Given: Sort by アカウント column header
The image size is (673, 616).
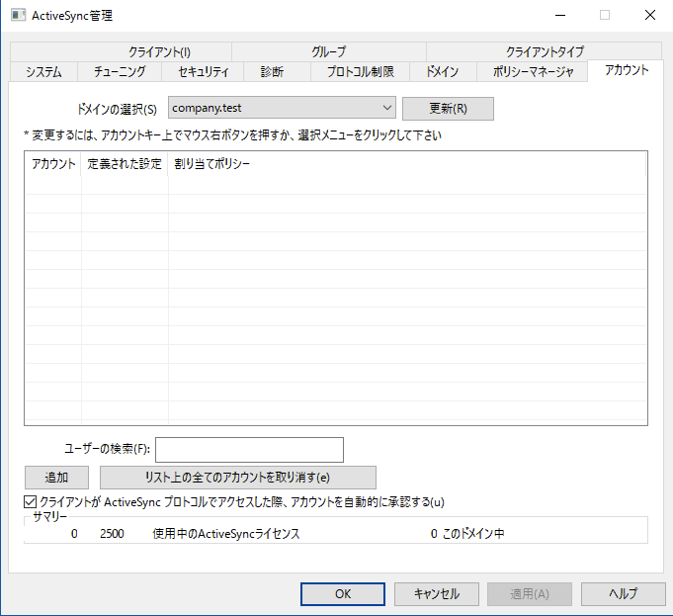Looking at the screenshot, I should 53,164.
